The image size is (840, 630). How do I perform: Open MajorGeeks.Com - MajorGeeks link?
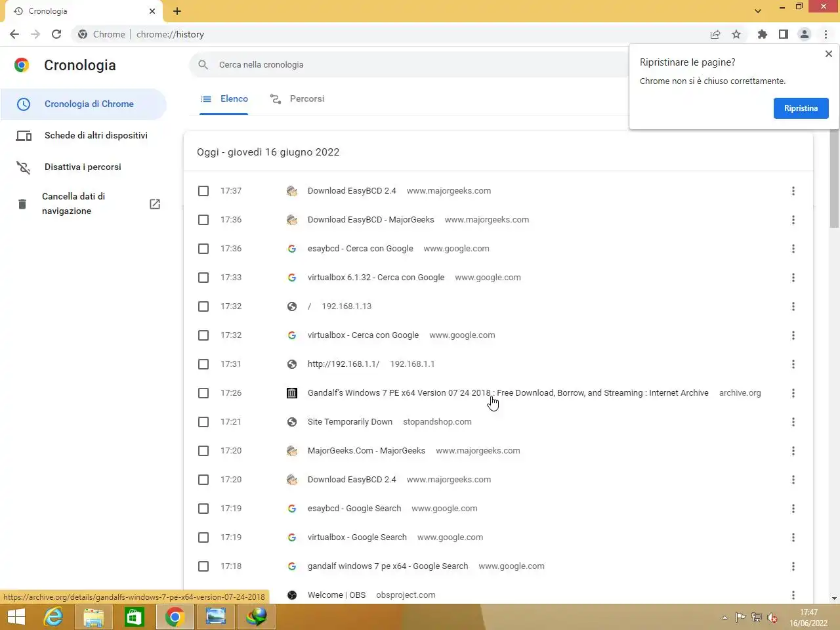click(x=366, y=451)
